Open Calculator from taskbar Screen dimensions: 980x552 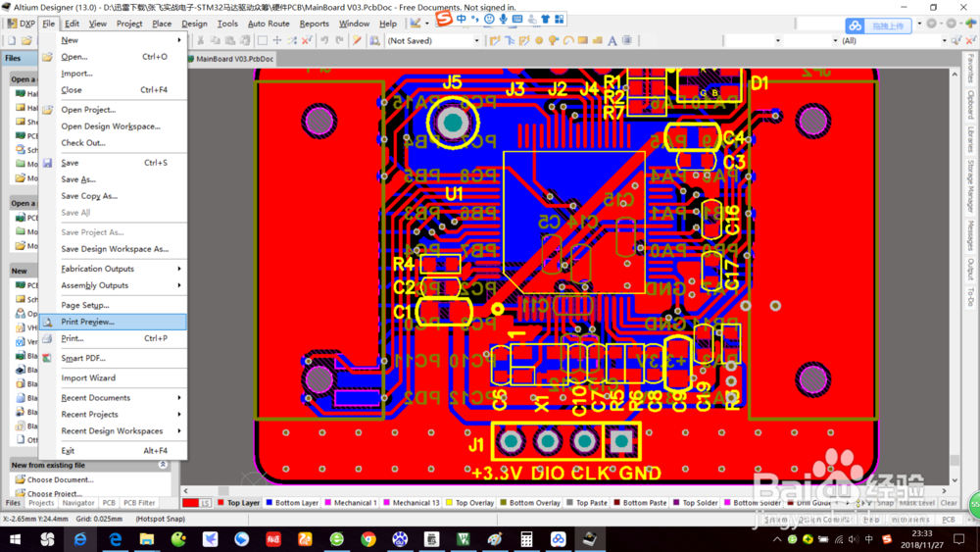pos(526,539)
